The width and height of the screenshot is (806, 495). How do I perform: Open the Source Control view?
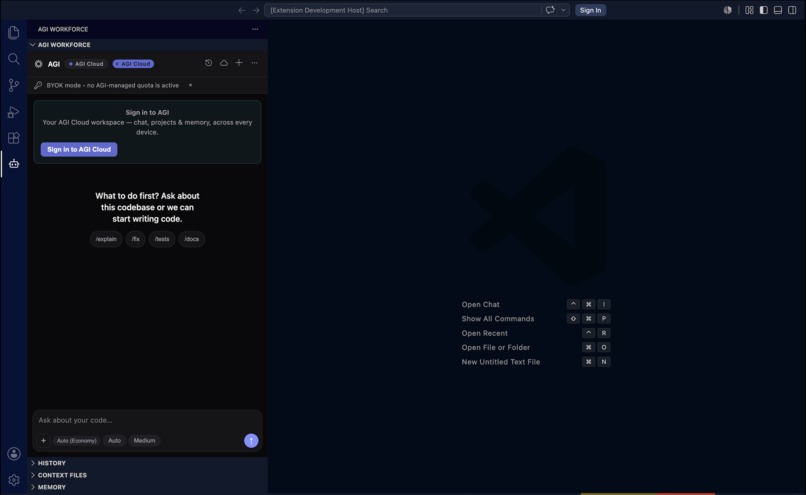pyautogui.click(x=14, y=85)
